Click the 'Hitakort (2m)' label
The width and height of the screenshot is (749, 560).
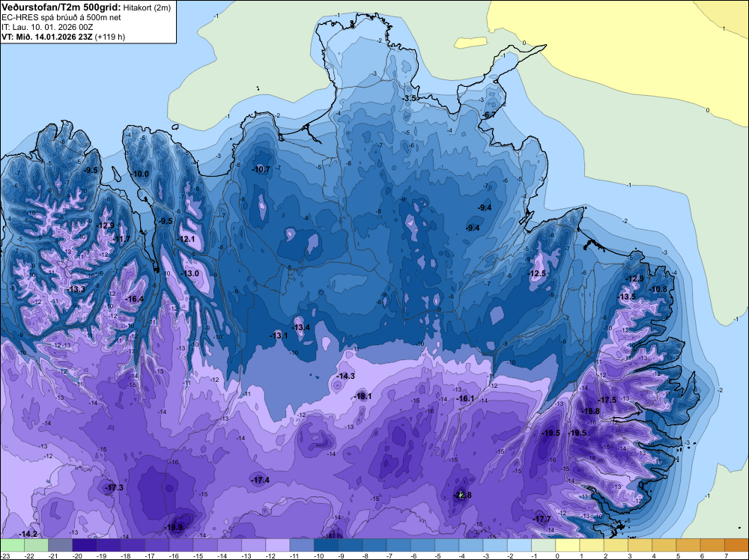pos(147,7)
